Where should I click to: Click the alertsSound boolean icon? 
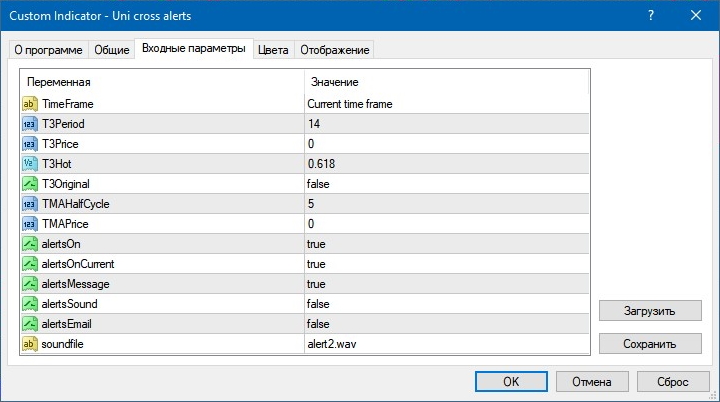(x=29, y=304)
